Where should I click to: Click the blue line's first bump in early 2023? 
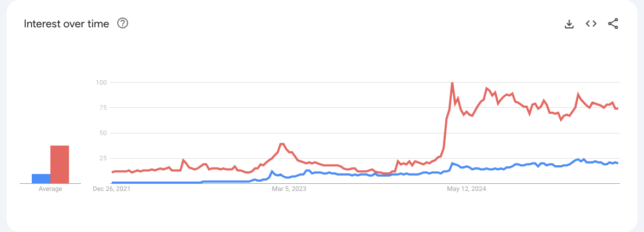click(x=272, y=171)
